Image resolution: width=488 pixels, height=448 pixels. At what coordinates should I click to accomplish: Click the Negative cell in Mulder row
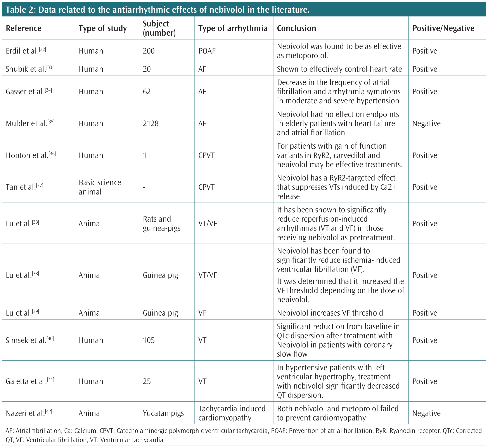pyautogui.click(x=426, y=123)
